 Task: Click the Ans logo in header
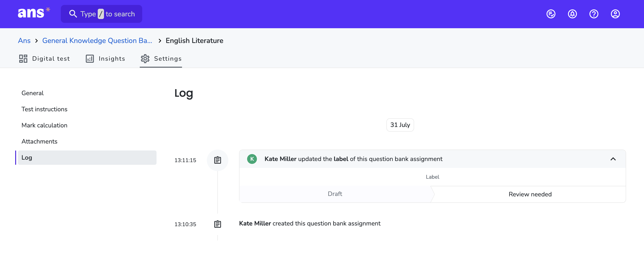point(34,13)
